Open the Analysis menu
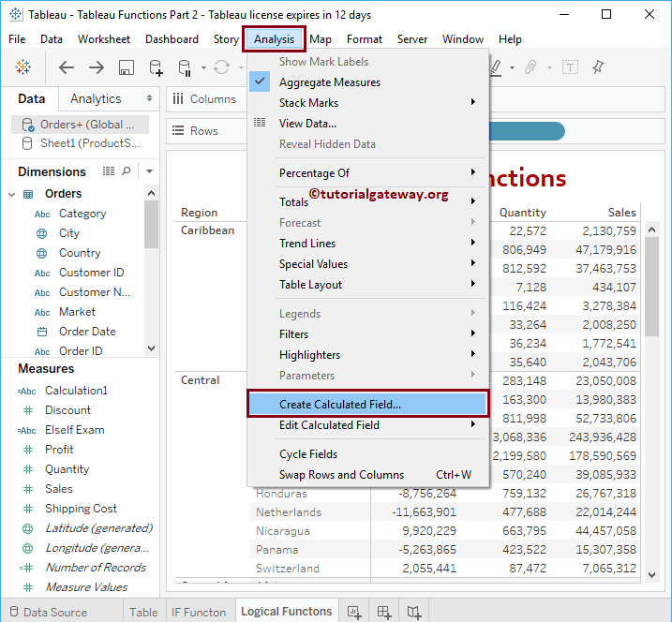 [x=274, y=39]
